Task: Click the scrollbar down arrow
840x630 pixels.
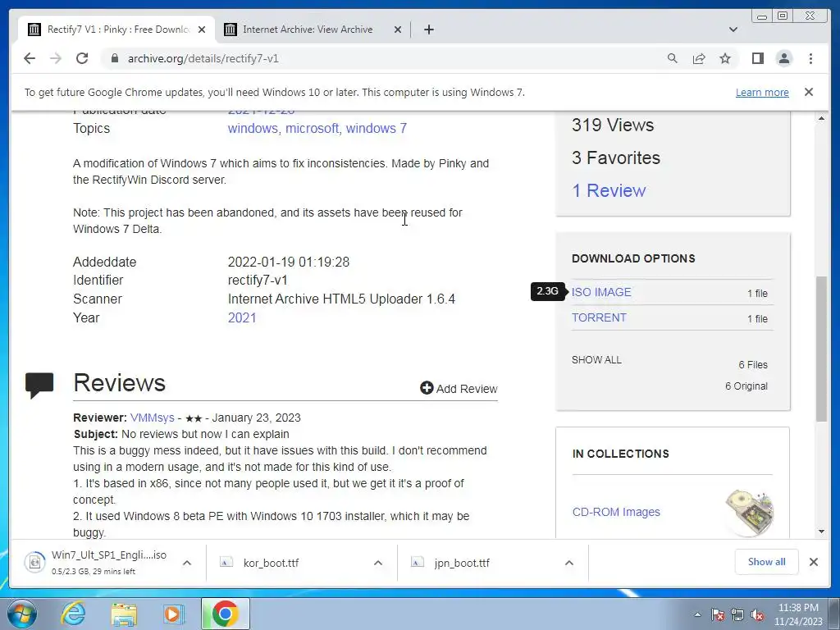Action: pos(821,532)
